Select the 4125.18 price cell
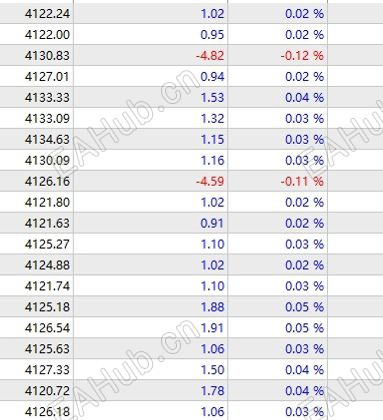The width and height of the screenshot is (383, 420). point(47,307)
